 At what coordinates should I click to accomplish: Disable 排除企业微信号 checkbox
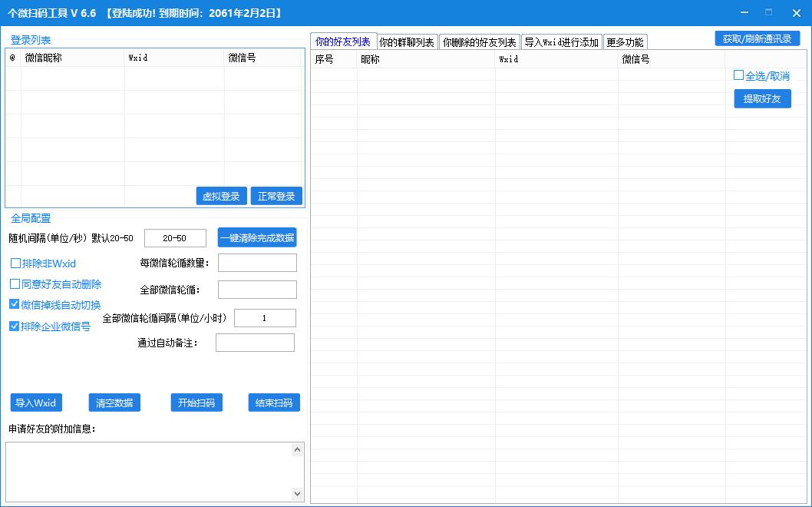[x=15, y=326]
